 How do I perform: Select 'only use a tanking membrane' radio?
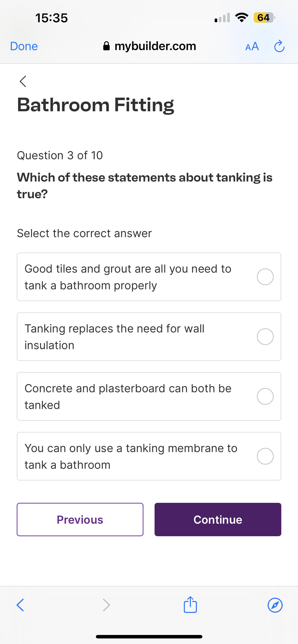265,456
